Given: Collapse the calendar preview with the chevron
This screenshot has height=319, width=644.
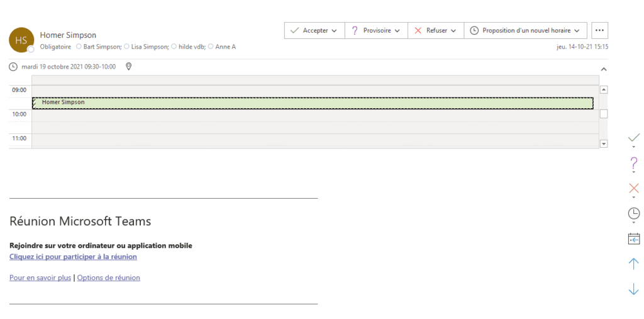Looking at the screenshot, I should pyautogui.click(x=604, y=69).
